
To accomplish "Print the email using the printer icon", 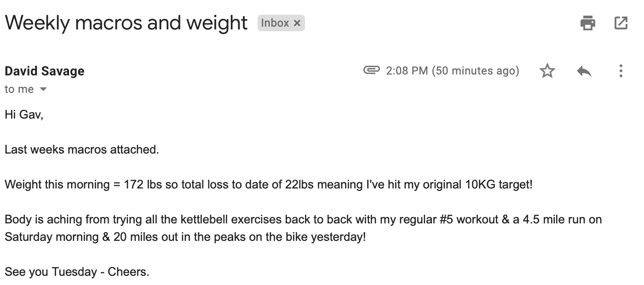I will (x=588, y=23).
